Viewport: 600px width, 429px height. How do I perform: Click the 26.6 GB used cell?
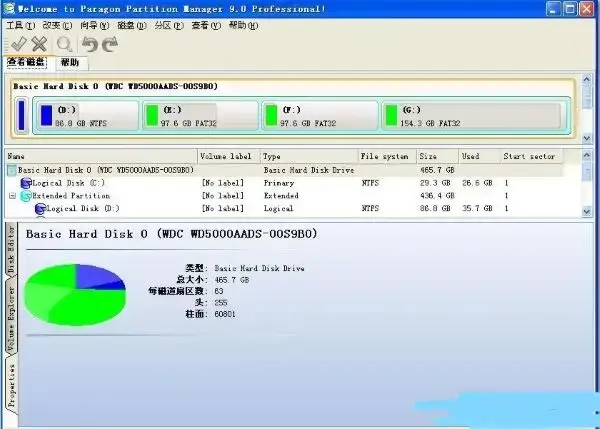point(477,183)
